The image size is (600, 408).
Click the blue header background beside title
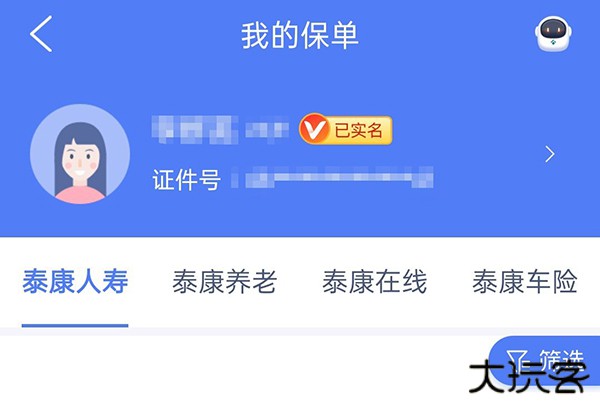[x=440, y=35]
